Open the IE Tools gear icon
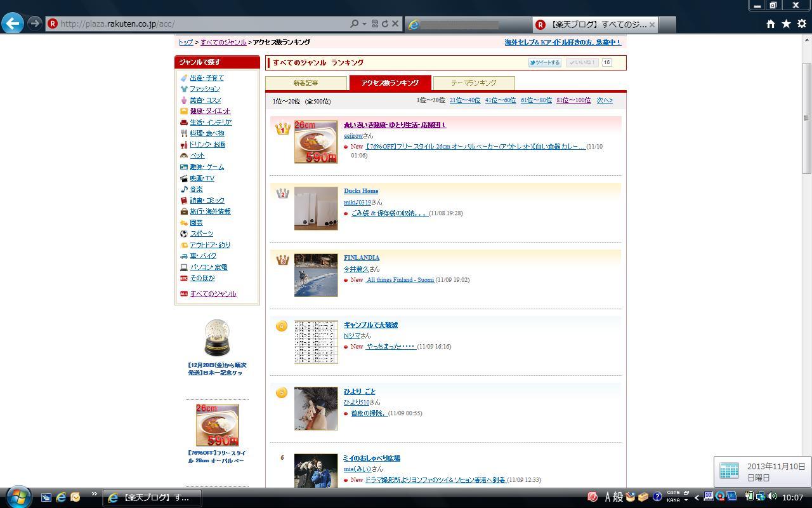 [x=801, y=23]
